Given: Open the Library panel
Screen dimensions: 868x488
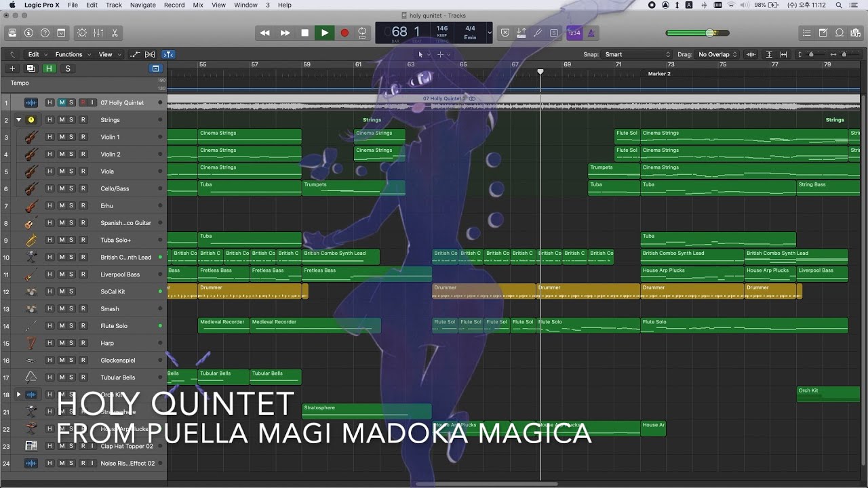Looking at the screenshot, I should [12, 33].
